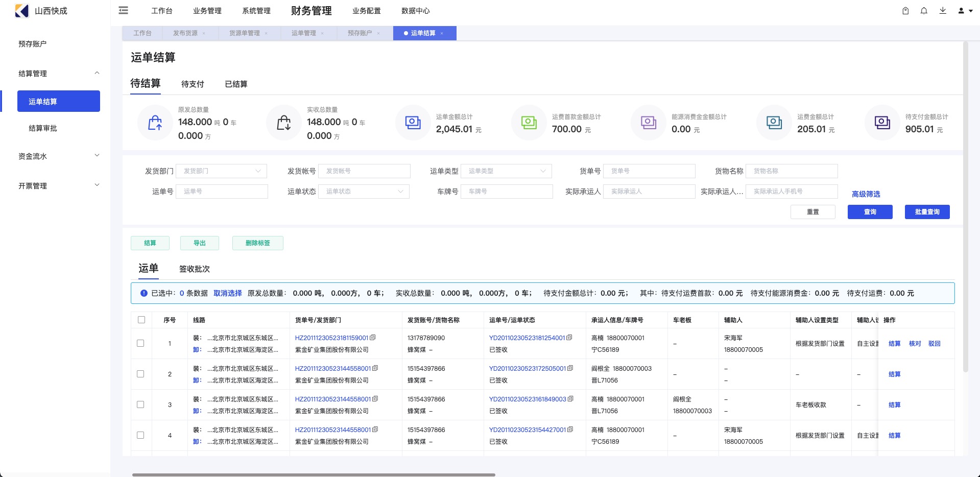
Task: Click the 删除标签 button
Action: coord(258,243)
